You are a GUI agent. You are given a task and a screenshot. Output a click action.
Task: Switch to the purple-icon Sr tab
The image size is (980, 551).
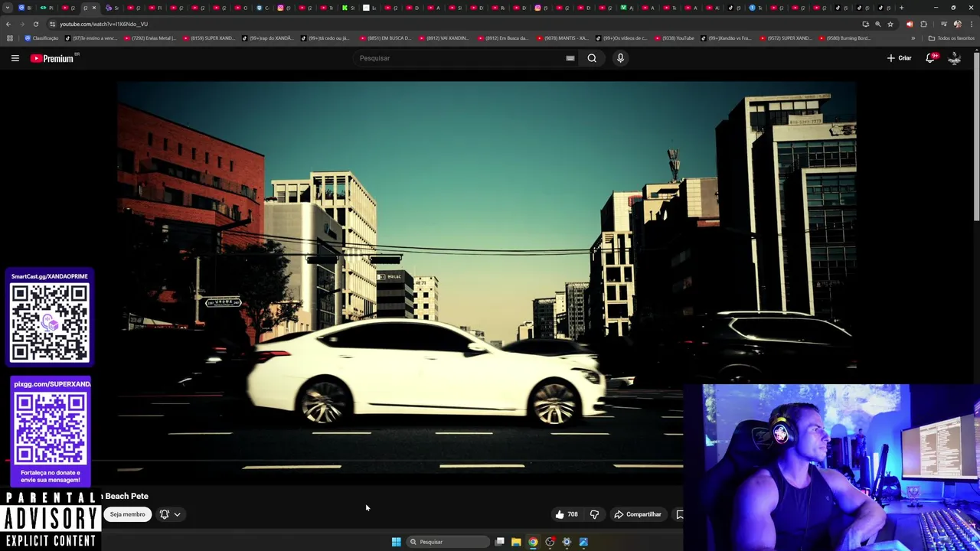click(112, 8)
